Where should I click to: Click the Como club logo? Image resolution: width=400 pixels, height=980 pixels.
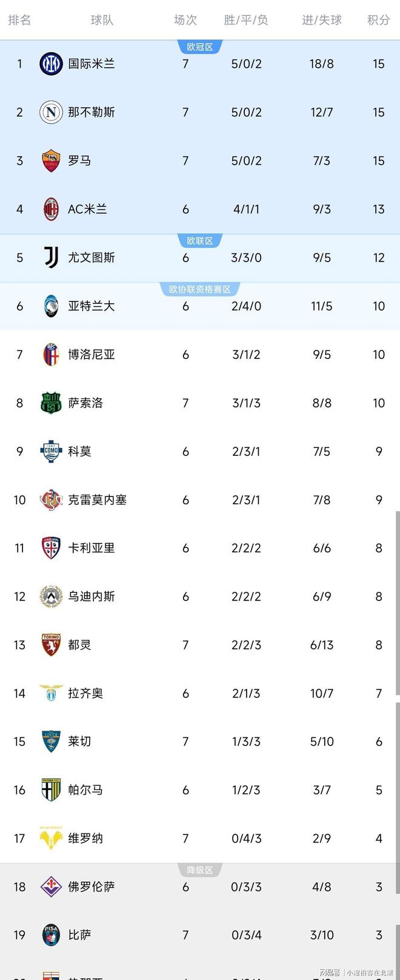click(x=51, y=451)
